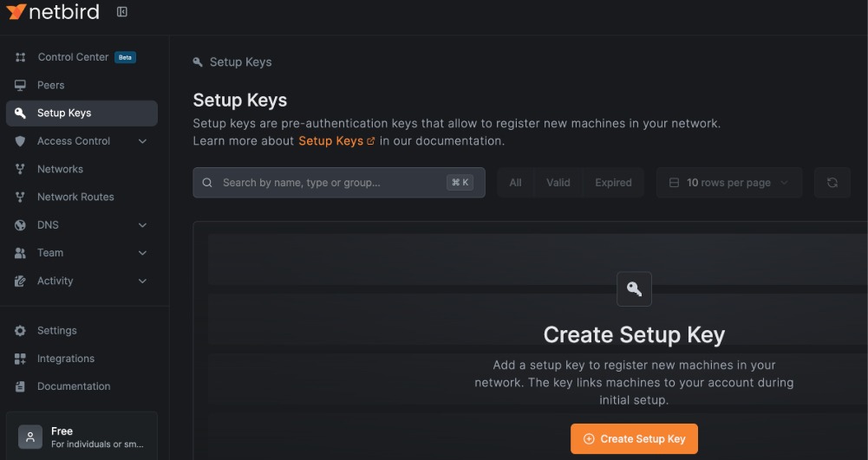Expand the Access Control submenu chevron

point(142,141)
